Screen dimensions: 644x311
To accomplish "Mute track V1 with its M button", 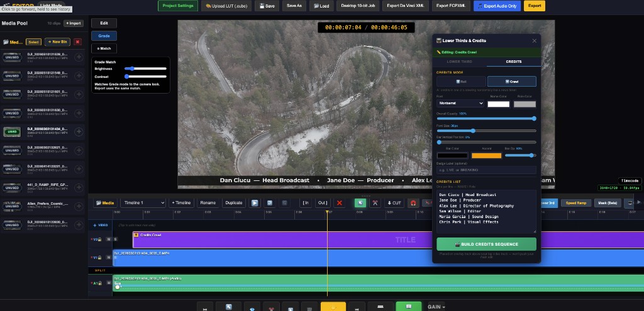I will point(109,257).
